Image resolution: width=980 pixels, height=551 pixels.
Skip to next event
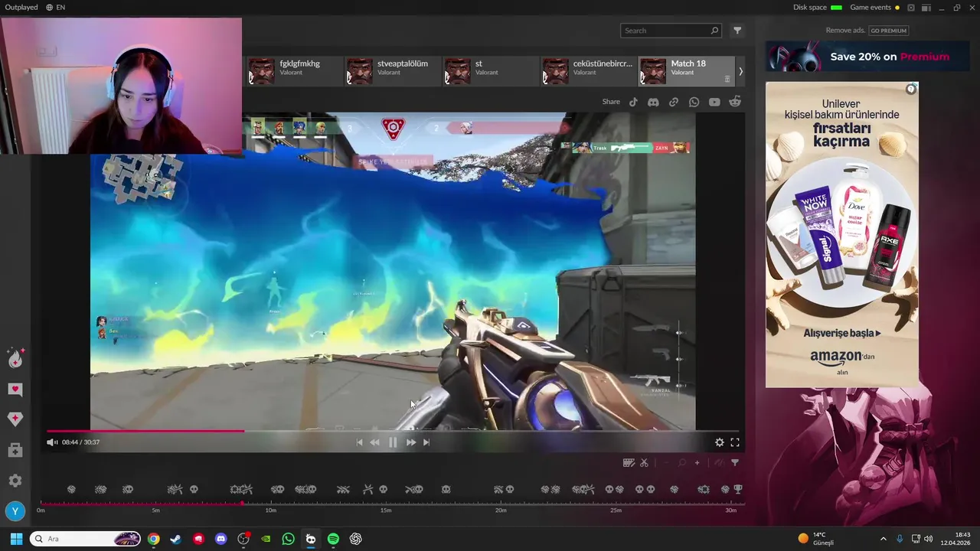426,442
